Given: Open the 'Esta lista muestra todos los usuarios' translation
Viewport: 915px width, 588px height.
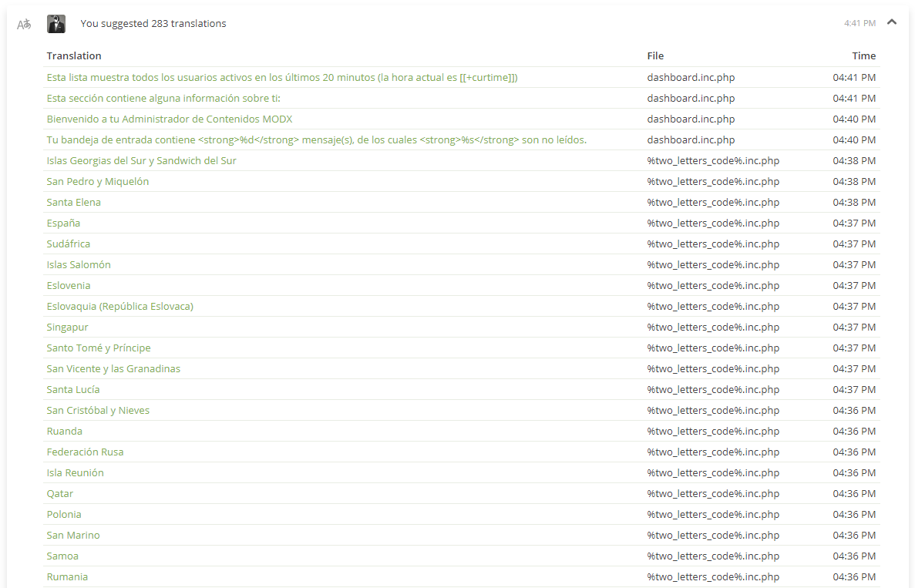Looking at the screenshot, I should 281,77.
